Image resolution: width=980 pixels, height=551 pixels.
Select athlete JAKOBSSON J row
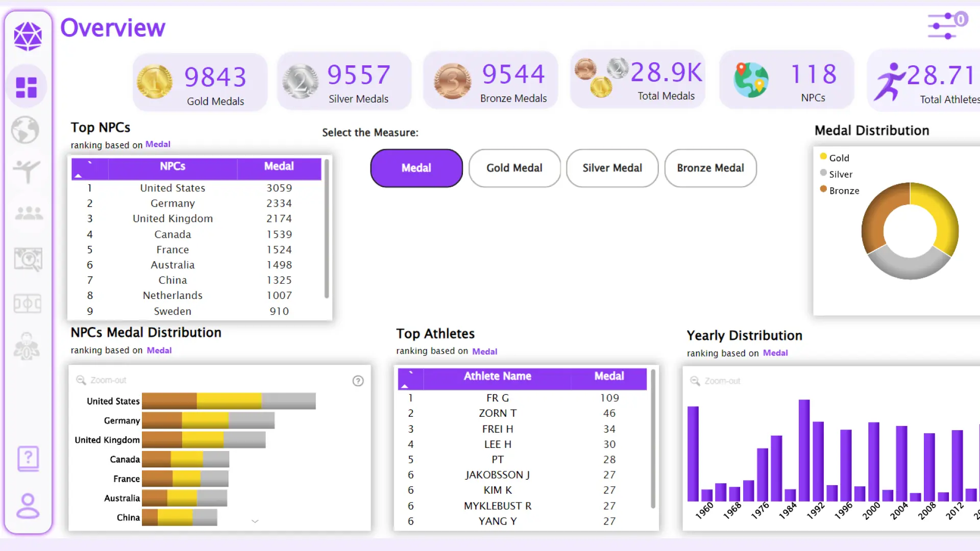coord(522,475)
